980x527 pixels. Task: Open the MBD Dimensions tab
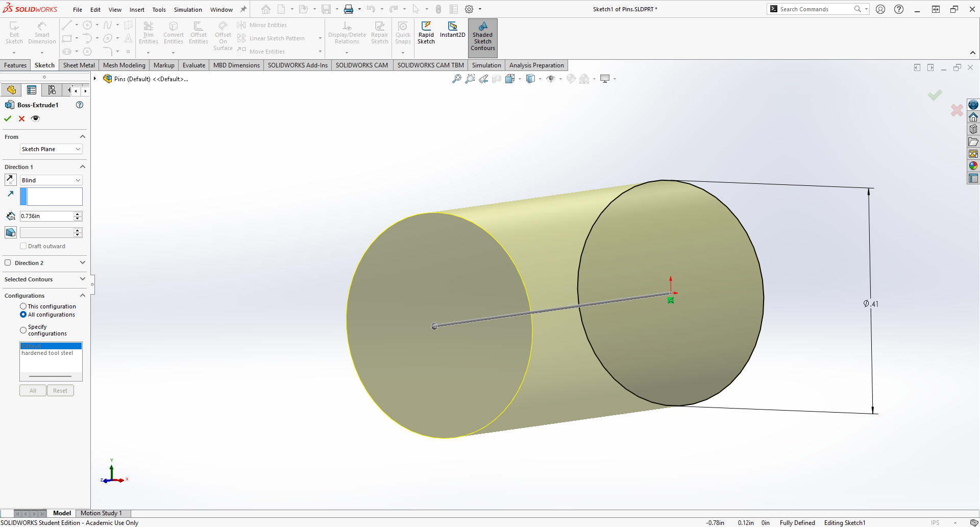(x=236, y=65)
